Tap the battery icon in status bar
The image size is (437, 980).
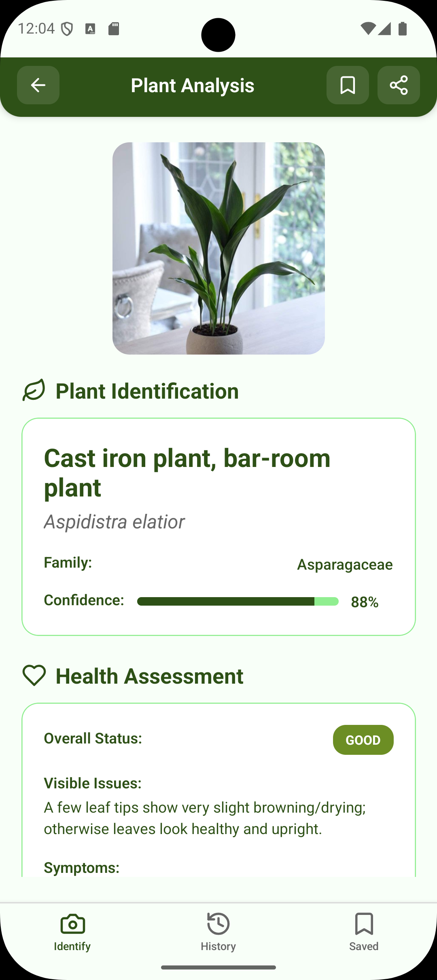click(x=403, y=29)
